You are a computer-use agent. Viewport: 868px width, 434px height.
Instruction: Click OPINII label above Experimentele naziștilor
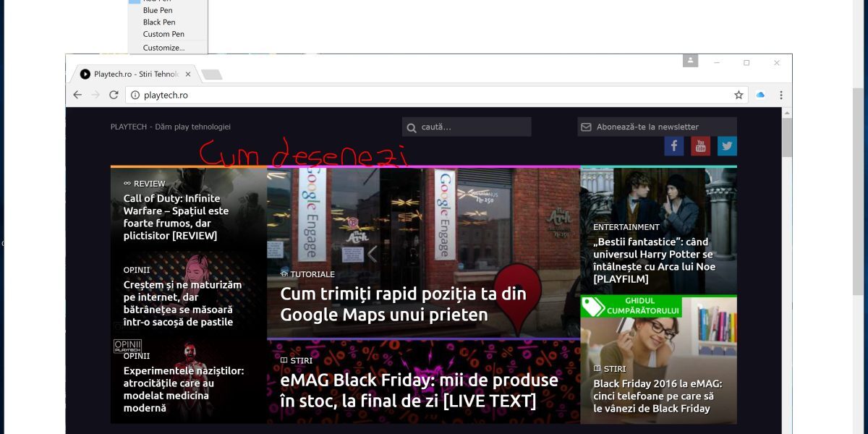(137, 356)
